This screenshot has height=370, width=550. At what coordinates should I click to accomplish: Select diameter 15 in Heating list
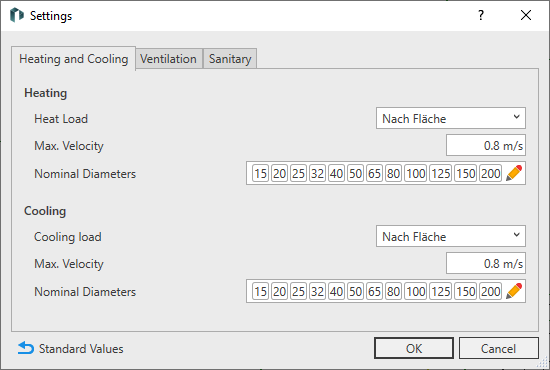[261, 173]
